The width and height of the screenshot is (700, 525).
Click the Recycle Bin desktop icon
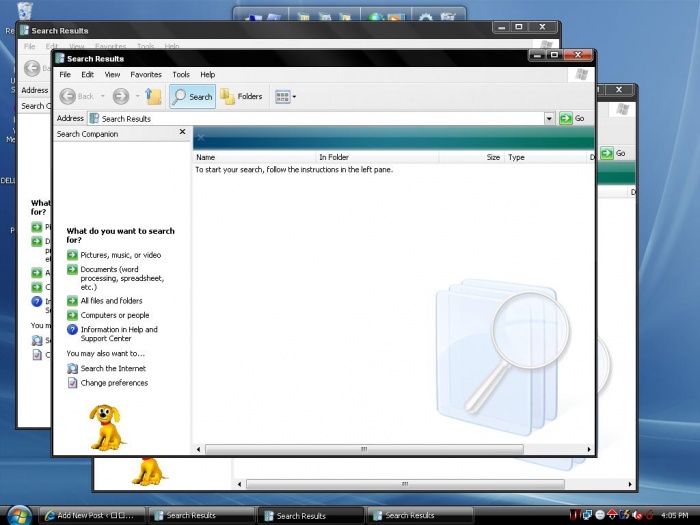coord(25,11)
